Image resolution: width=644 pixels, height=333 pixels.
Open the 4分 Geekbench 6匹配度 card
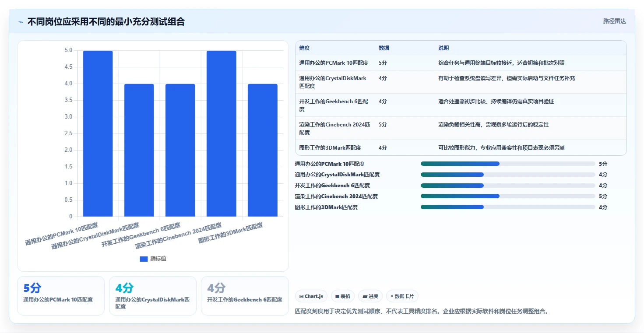coord(245,296)
